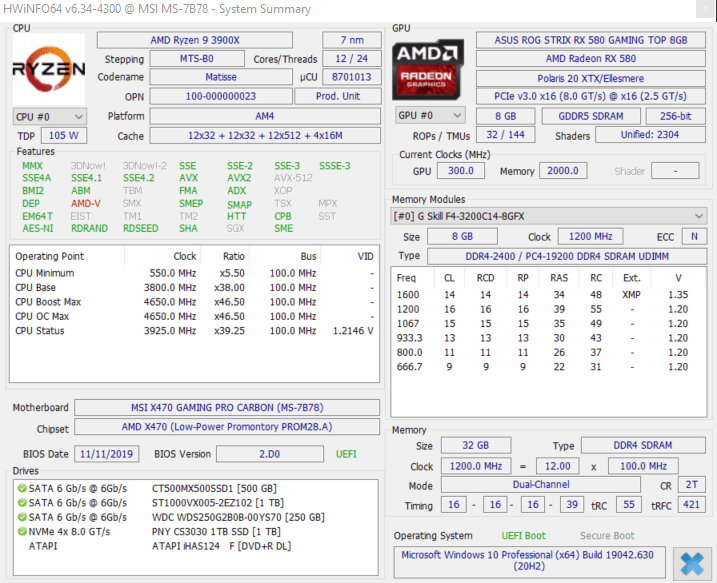Click status icon of CT500MX500SSD1 drive

click(21, 488)
